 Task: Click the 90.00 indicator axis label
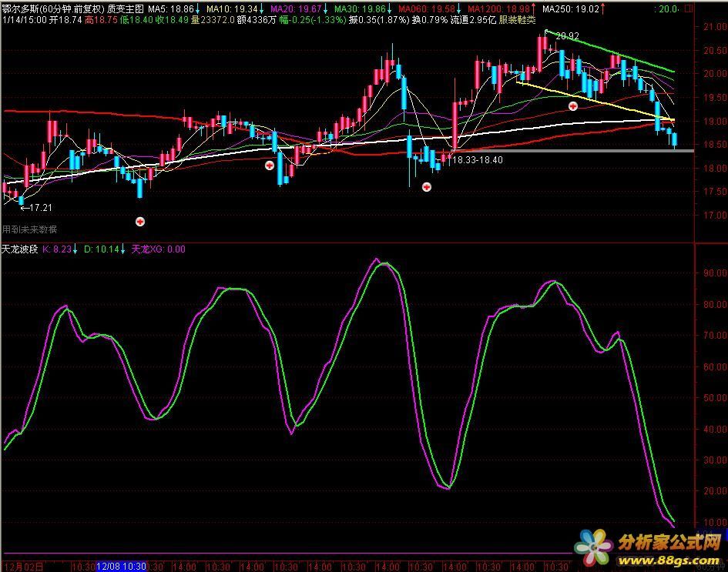click(715, 273)
